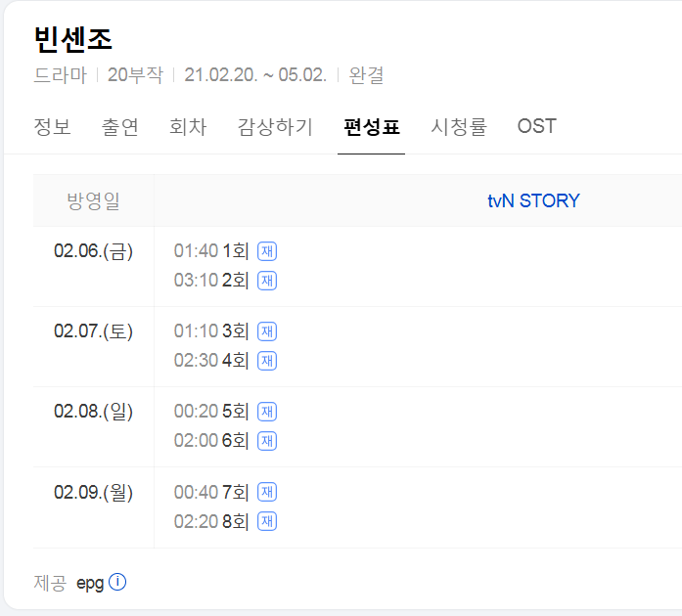Open the 회차 tab

click(x=188, y=127)
